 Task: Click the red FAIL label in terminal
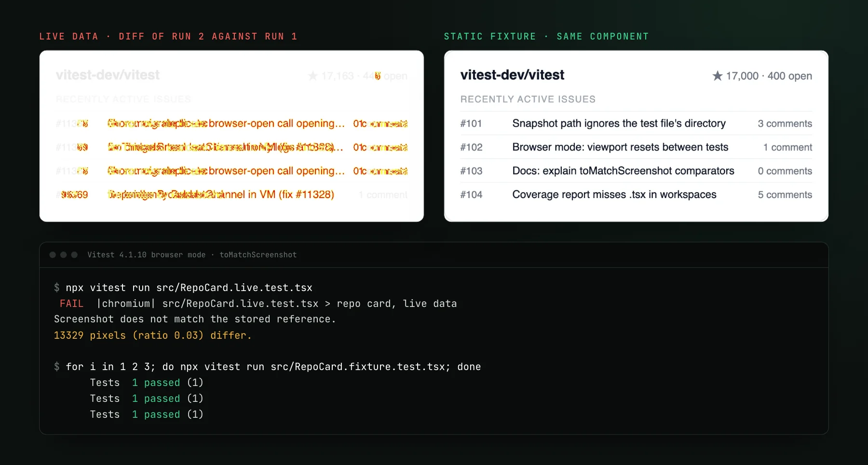coord(71,304)
